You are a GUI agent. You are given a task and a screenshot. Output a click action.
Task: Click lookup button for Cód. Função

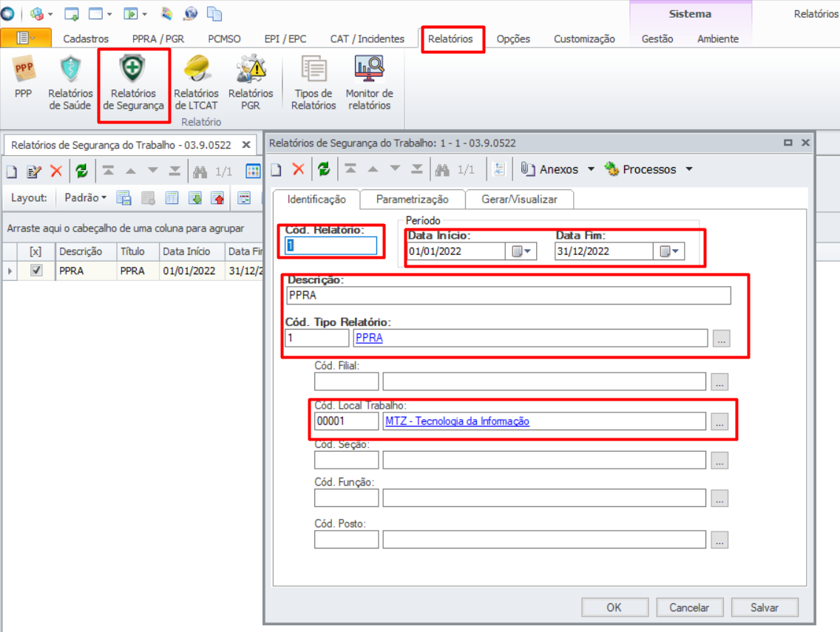tap(719, 498)
